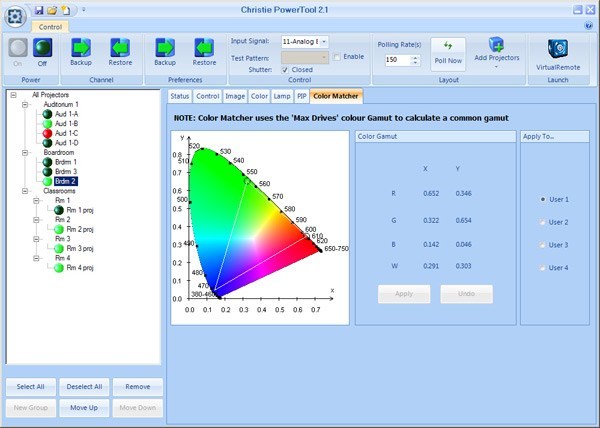The width and height of the screenshot is (600, 428).
Task: Click the Add Projectors icon
Action: point(497,45)
